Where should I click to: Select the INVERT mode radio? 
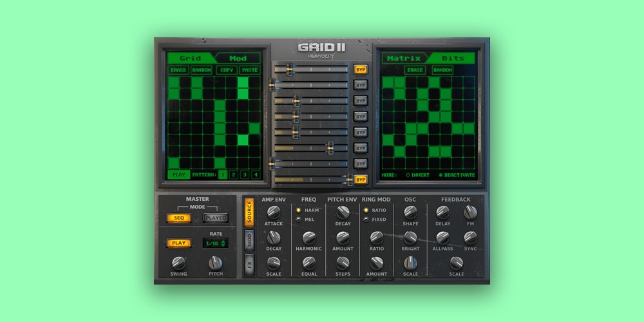(417, 175)
